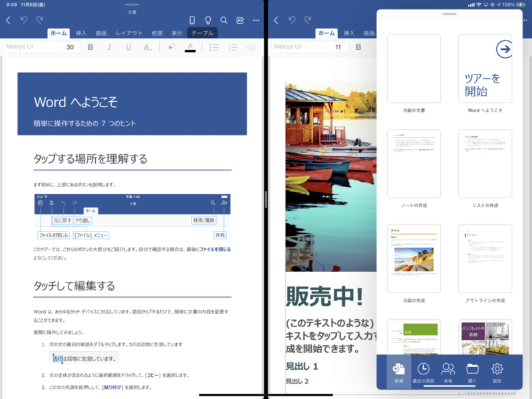
Task: Redo action in the right Word window
Action: point(308,20)
